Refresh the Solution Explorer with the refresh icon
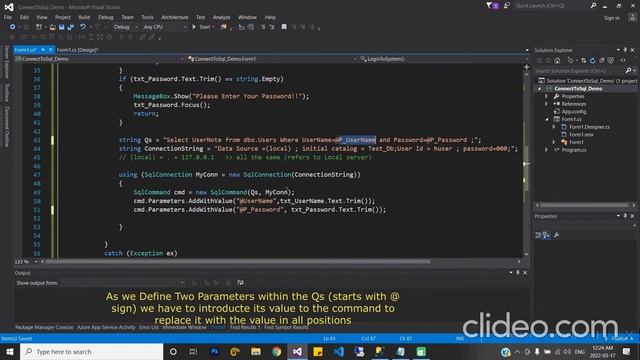The image size is (640, 360). click(x=593, y=60)
